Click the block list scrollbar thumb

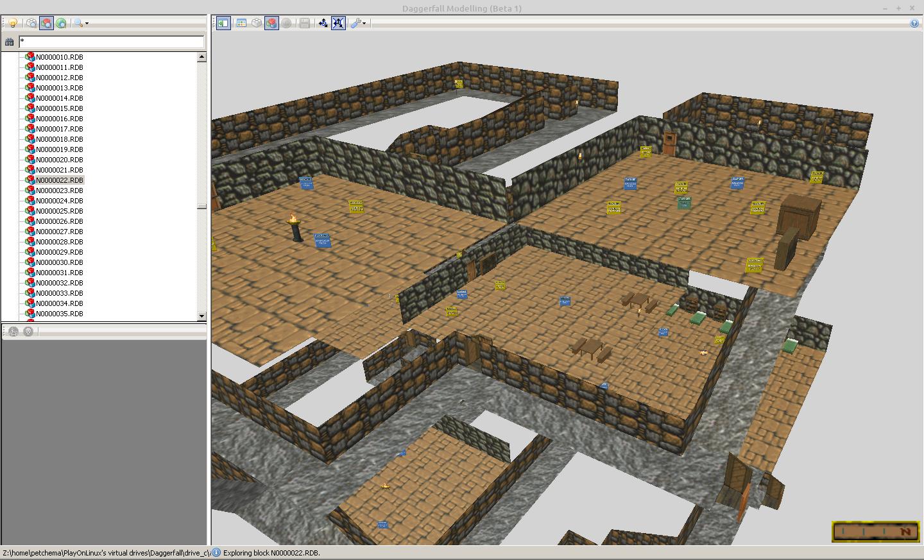tap(201, 207)
